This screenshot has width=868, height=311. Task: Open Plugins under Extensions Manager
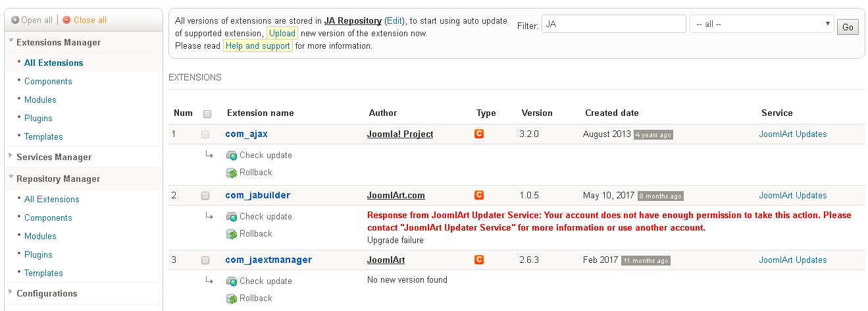[38, 118]
